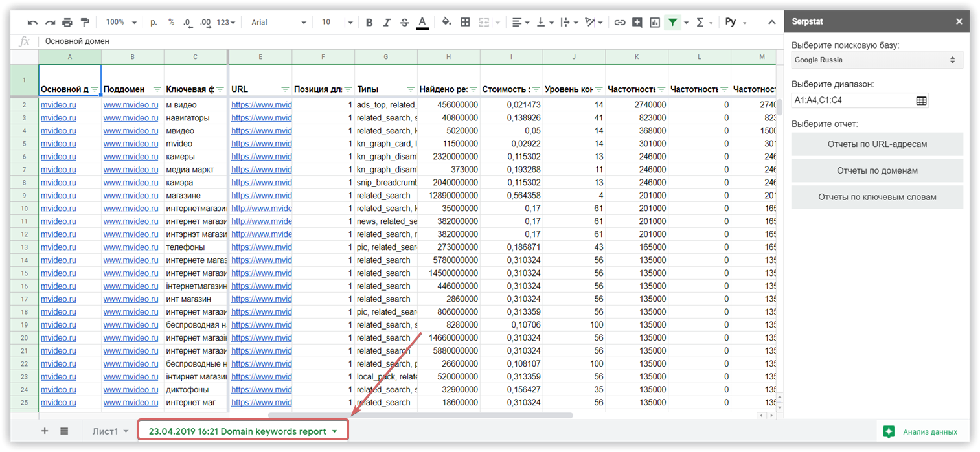Screen dimensions: 980x452
Task: Open text wrapping dropdown
Action: (x=568, y=23)
